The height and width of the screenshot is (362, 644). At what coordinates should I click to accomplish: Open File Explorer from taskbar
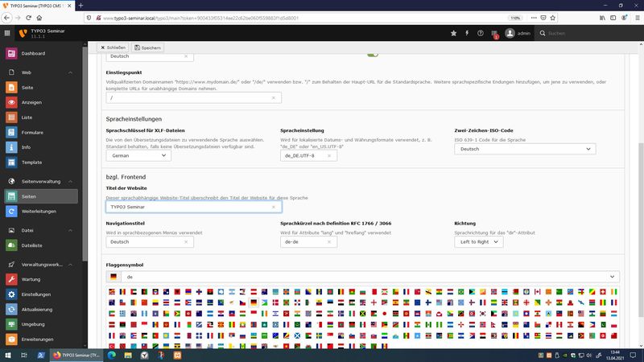click(128, 355)
